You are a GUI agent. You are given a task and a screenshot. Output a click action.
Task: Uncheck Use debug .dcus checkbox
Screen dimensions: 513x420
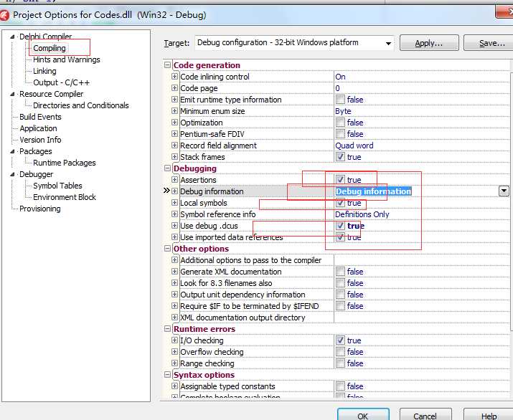pyautogui.click(x=340, y=226)
